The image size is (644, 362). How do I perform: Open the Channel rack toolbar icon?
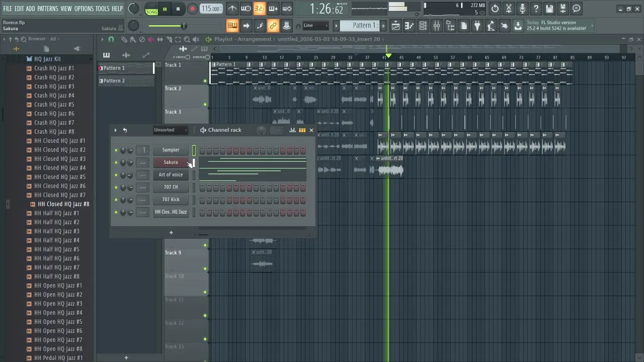(423, 26)
